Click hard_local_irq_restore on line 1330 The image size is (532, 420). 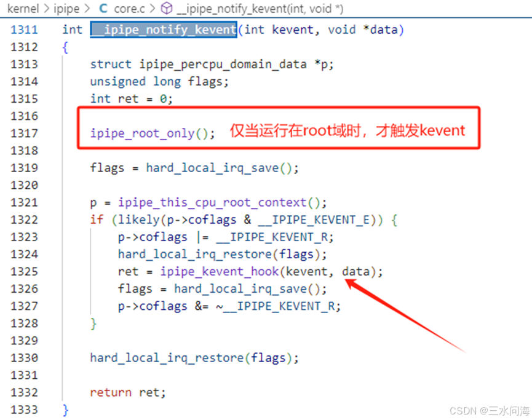coord(167,358)
